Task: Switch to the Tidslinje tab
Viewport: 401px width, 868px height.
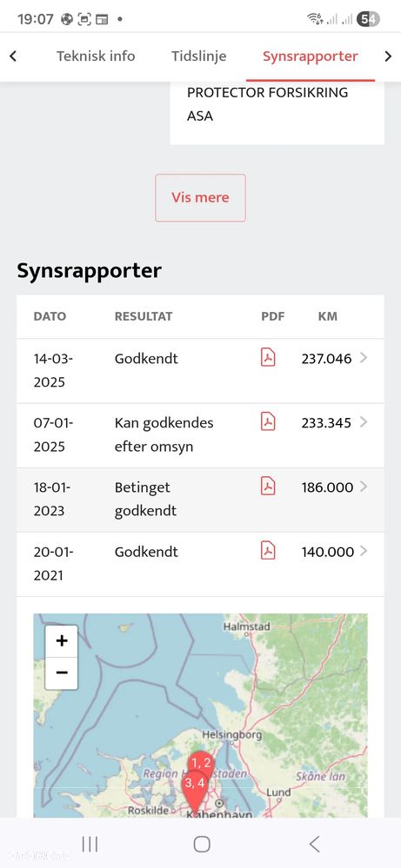Action: (199, 56)
